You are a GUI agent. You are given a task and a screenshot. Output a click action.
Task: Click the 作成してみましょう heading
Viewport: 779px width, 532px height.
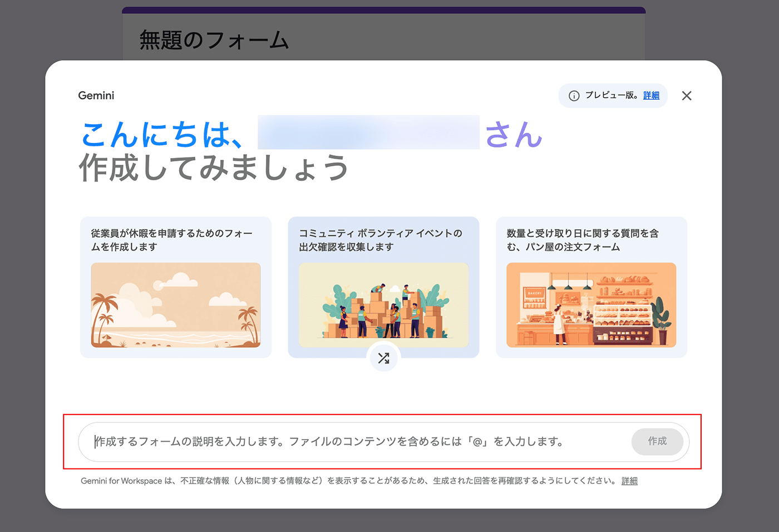tap(214, 168)
